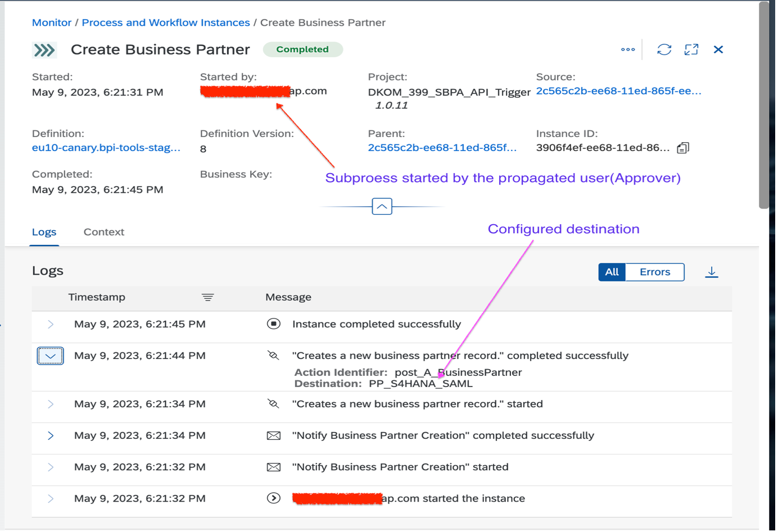Refresh the Create Business Partner instance
This screenshot has width=778, height=532.
664,49
